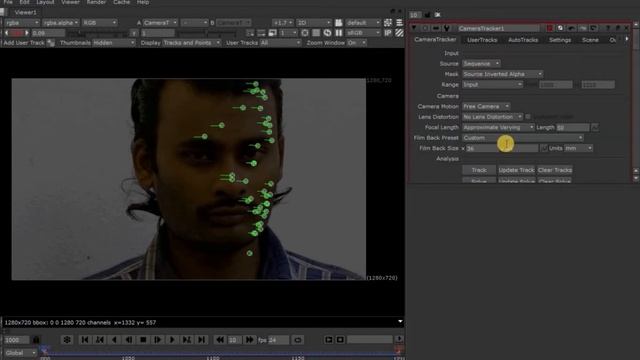Switch to the Scene tab

[590, 40]
